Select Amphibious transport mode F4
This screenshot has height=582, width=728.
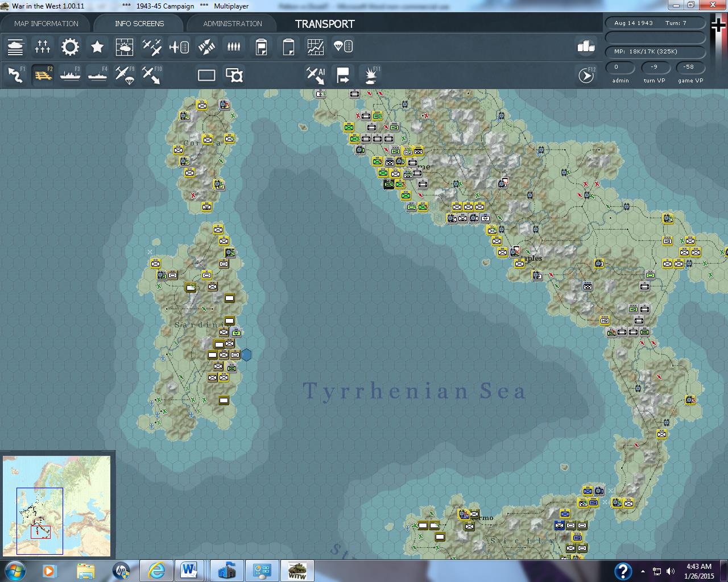tap(97, 75)
